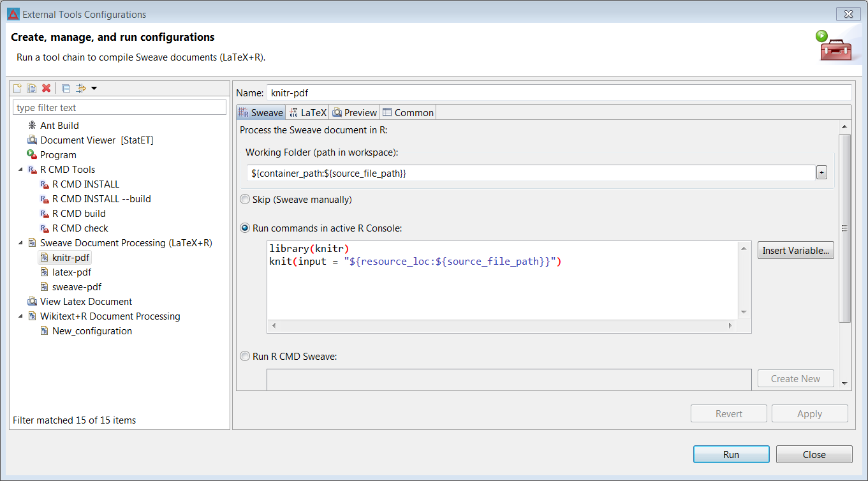The width and height of the screenshot is (868, 481).
Task: Collapse Sweave Document Processing tree node
Action: click(x=20, y=243)
